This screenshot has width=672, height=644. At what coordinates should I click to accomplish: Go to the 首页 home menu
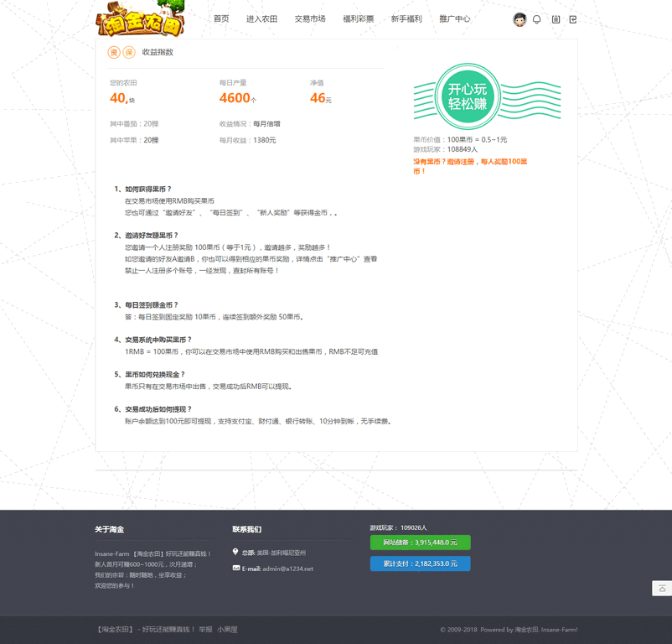pyautogui.click(x=221, y=18)
